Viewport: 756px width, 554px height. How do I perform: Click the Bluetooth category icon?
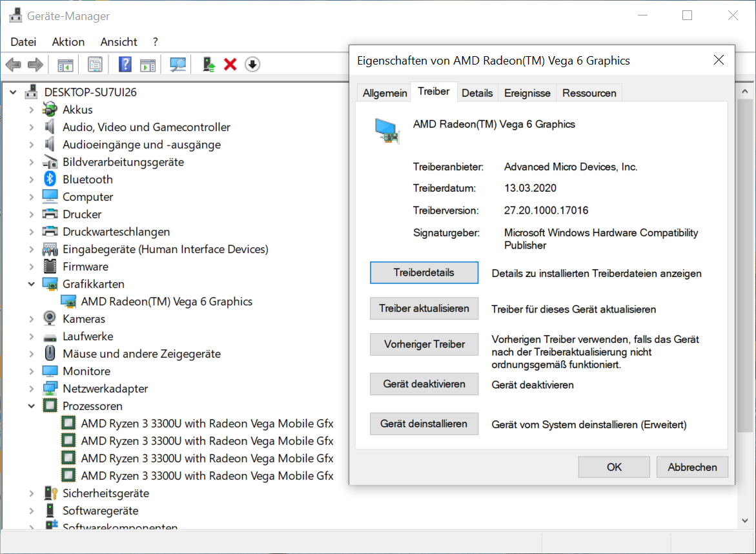tap(50, 179)
